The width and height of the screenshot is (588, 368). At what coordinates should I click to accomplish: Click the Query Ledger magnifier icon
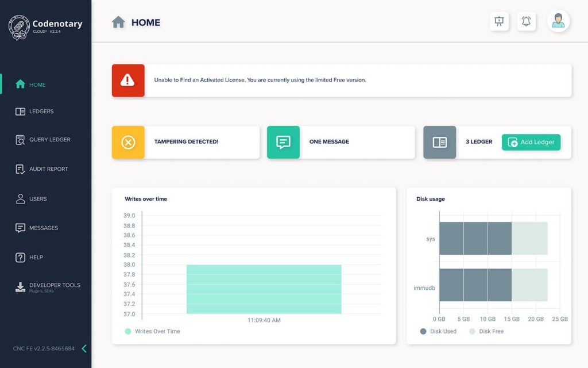[x=20, y=140]
